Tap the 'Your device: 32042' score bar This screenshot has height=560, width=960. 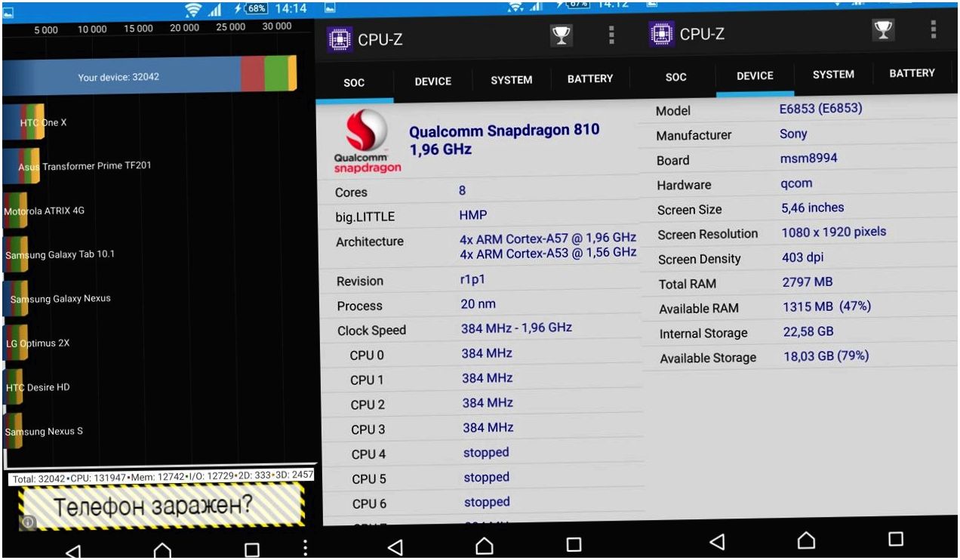(149, 76)
